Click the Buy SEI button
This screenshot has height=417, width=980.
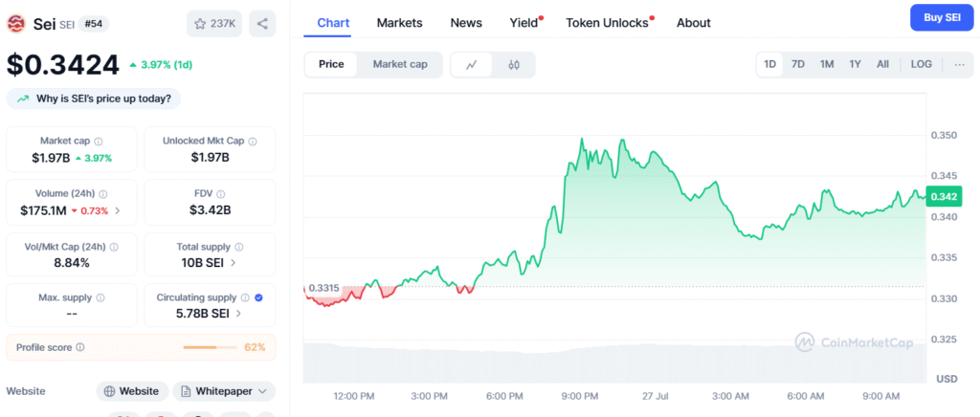pyautogui.click(x=942, y=17)
